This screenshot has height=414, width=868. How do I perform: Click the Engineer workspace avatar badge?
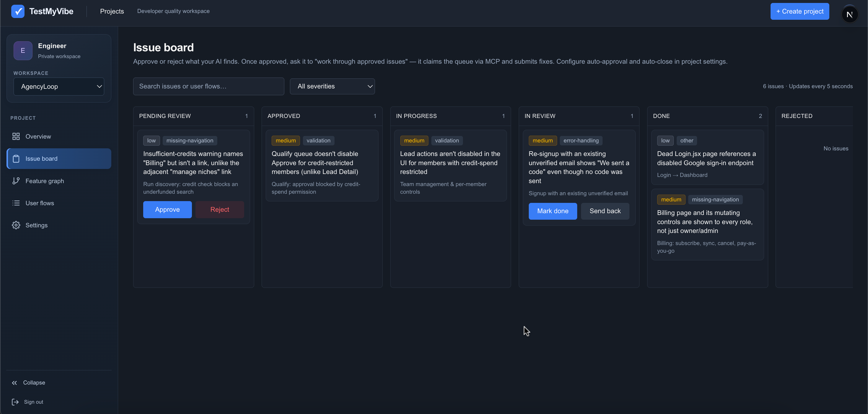23,50
